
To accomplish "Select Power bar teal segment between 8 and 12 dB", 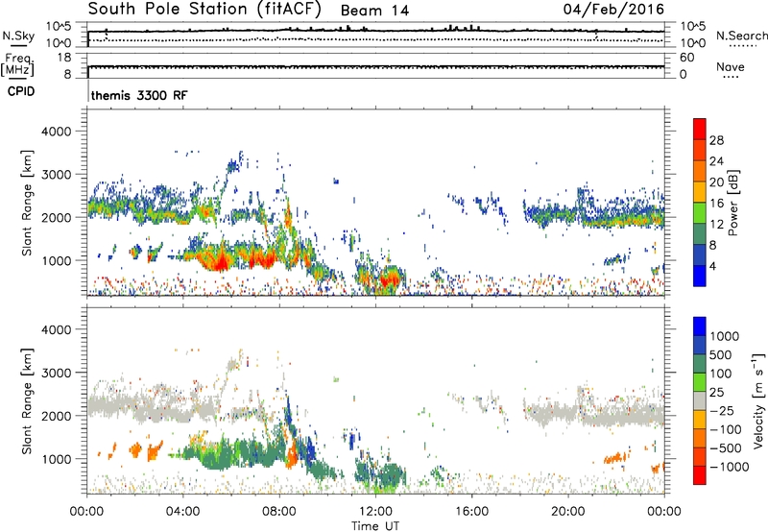I will [x=700, y=234].
